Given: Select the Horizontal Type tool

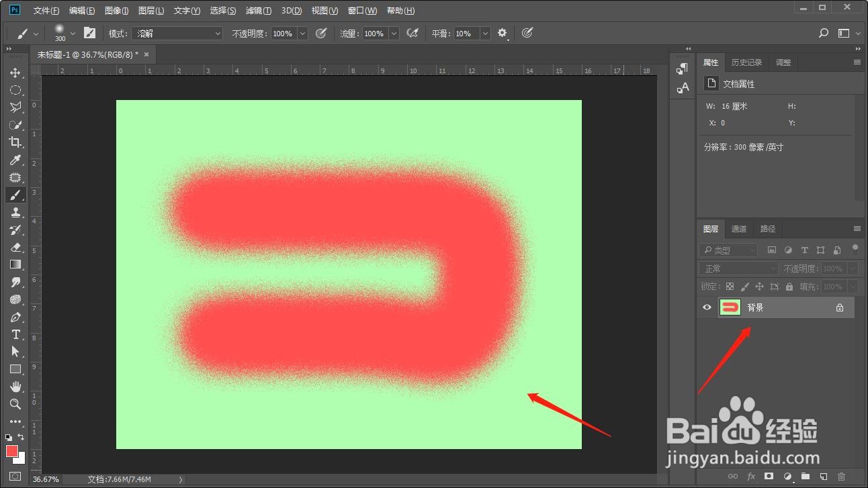Looking at the screenshot, I should [15, 334].
